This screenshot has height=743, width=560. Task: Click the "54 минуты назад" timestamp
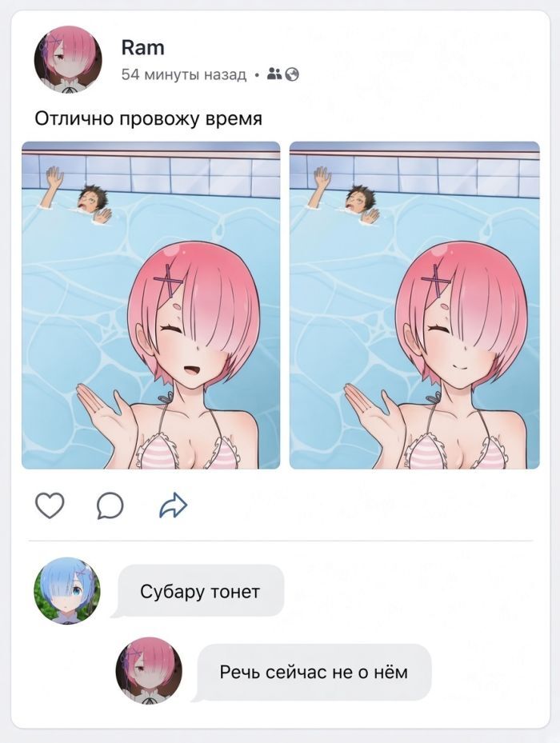coord(184,75)
